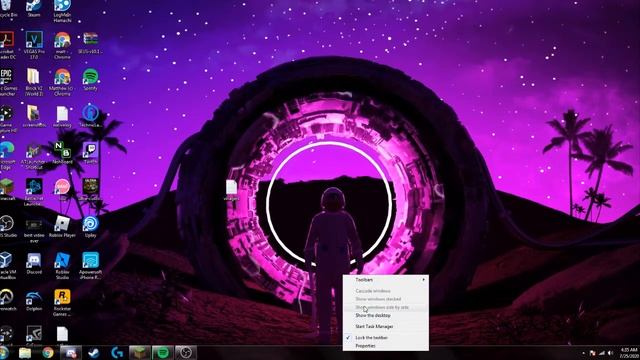
Task: Select the Rockstar Games Launcher icon
Action: pyautogui.click(x=62, y=302)
